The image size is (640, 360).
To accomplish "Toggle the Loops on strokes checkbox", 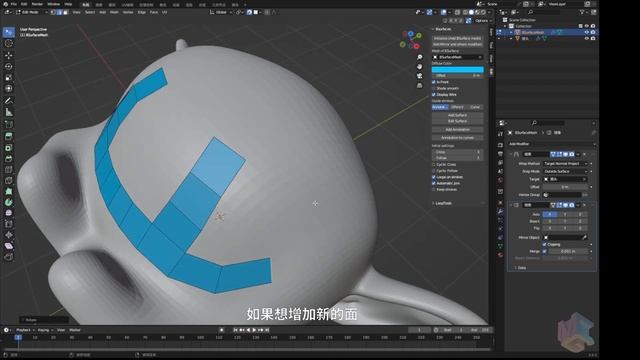I will pyautogui.click(x=434, y=177).
